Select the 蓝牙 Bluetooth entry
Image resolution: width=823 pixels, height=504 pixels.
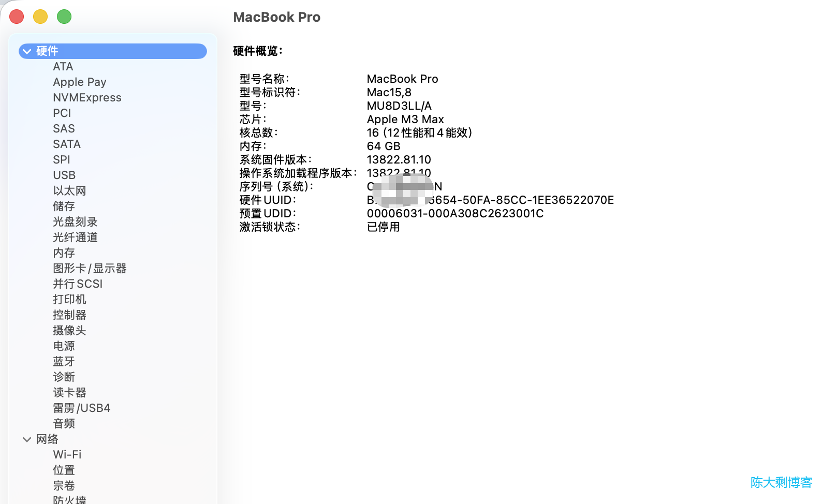(x=64, y=362)
